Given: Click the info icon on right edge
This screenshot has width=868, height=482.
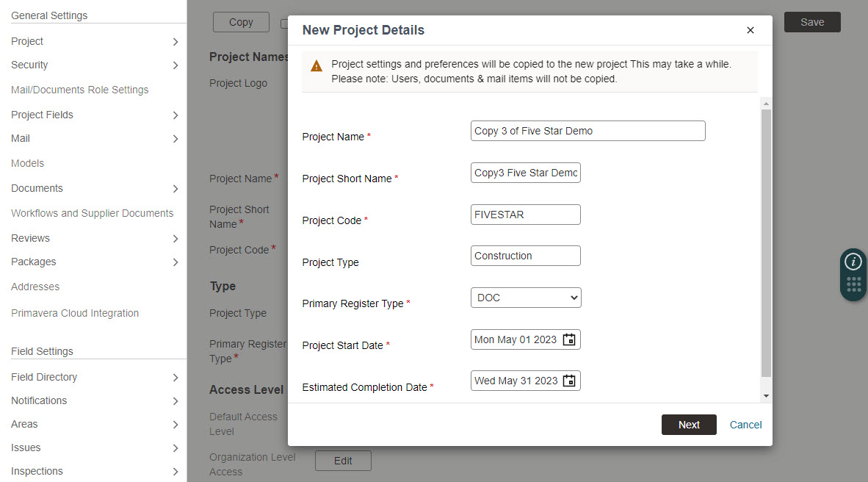Looking at the screenshot, I should tap(853, 262).
